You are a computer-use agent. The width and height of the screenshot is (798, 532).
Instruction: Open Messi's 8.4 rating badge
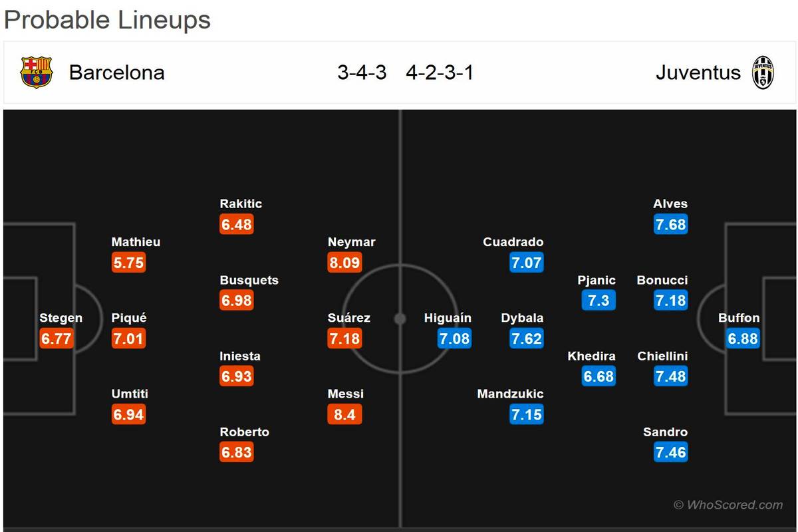tap(344, 415)
